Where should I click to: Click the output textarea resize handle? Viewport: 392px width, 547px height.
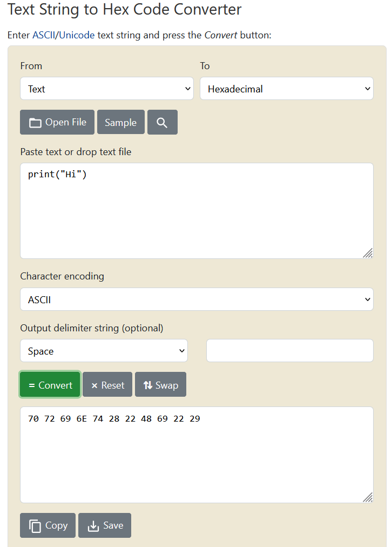pos(368,497)
